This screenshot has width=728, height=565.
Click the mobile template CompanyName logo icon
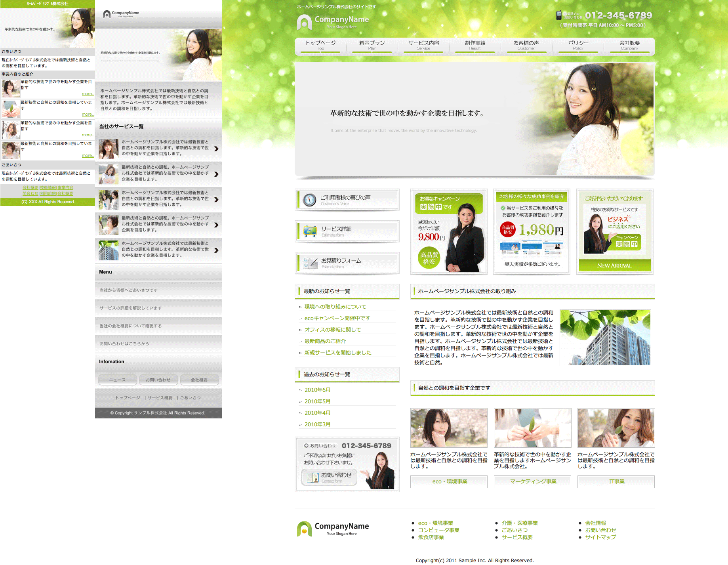(107, 14)
